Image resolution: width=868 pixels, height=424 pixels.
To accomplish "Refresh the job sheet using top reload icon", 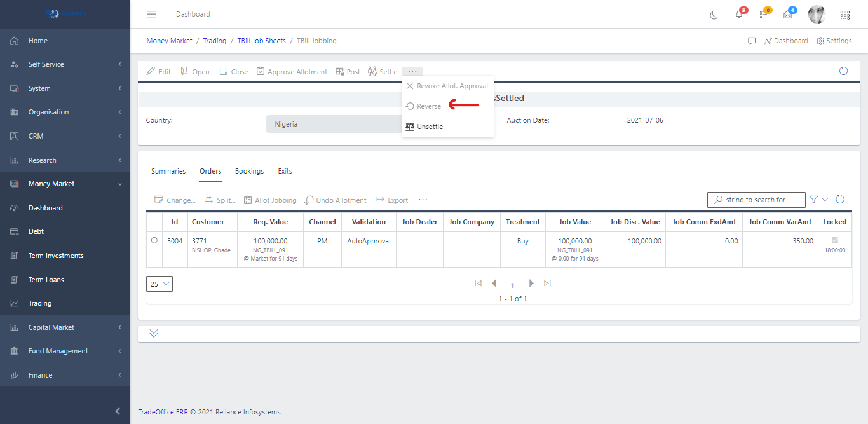I will click(843, 71).
